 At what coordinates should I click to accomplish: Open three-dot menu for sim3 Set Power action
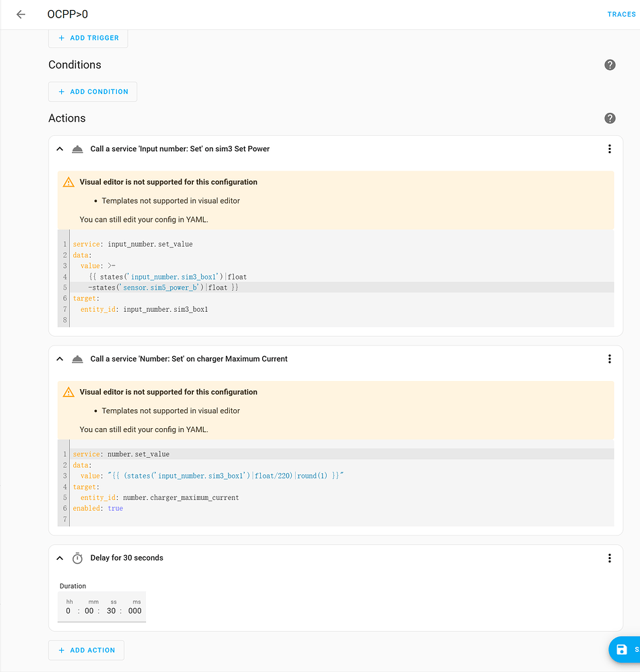(x=609, y=149)
